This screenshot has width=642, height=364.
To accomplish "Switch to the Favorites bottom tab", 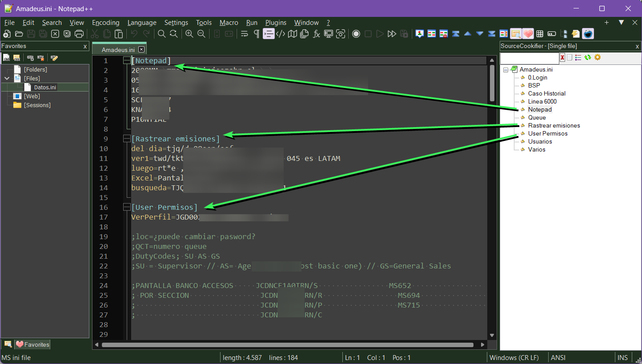I will point(32,344).
